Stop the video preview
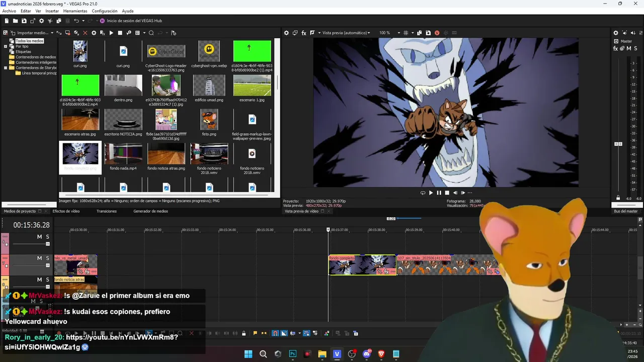 (447, 193)
